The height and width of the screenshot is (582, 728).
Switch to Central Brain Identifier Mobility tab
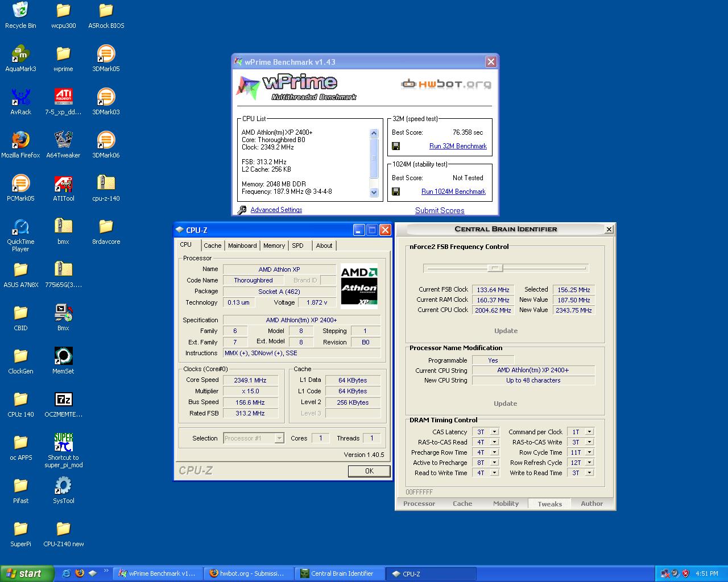[x=506, y=504]
